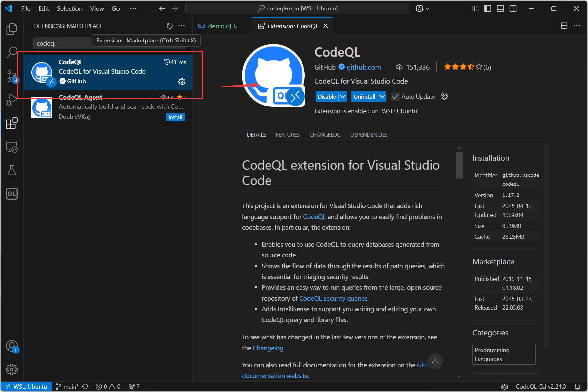This screenshot has width=588, height=392.
Task: Open the documentation website link
Action: point(275,376)
